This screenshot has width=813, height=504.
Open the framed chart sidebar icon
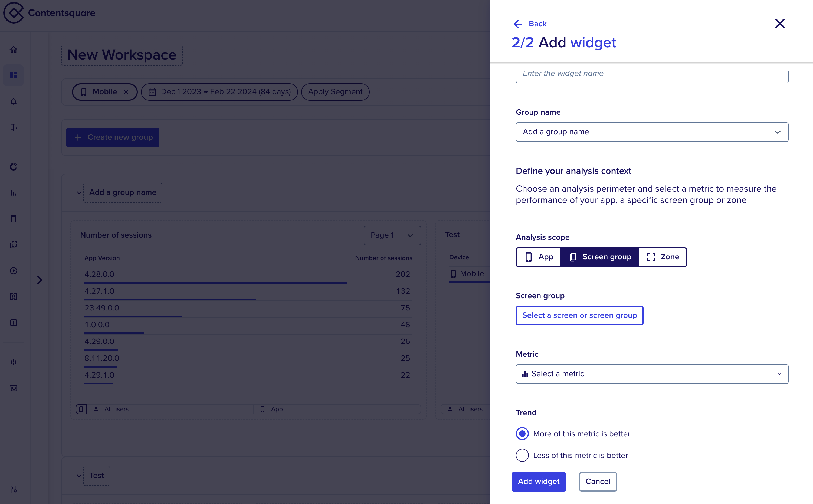click(13, 323)
